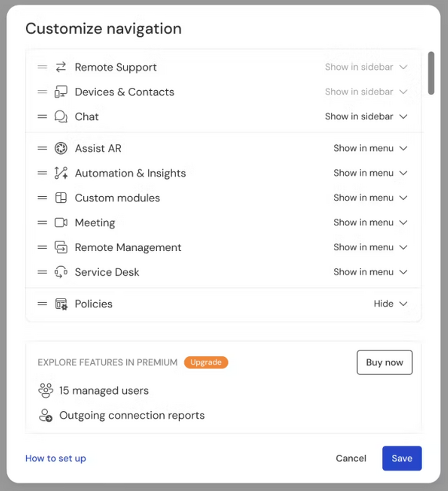Grab the drag handle for Service Desk
This screenshot has height=491, width=448.
click(x=42, y=272)
